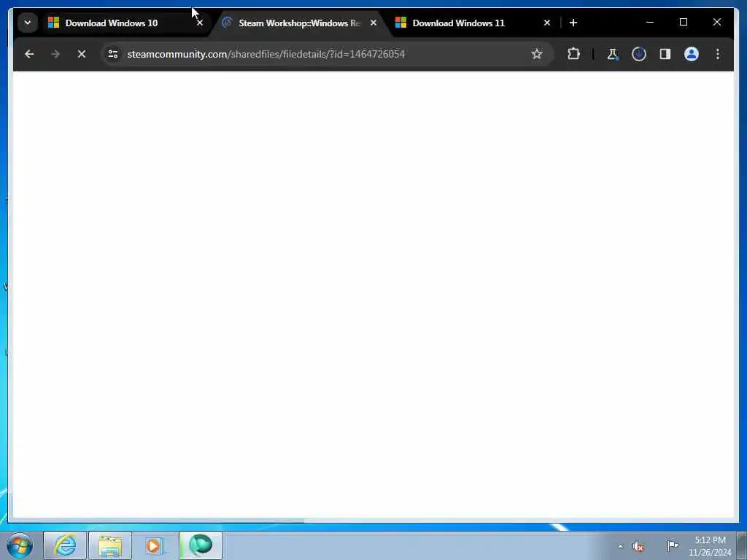747x560 pixels.
Task: Click the Show desktop button
Action: pyautogui.click(x=742, y=545)
